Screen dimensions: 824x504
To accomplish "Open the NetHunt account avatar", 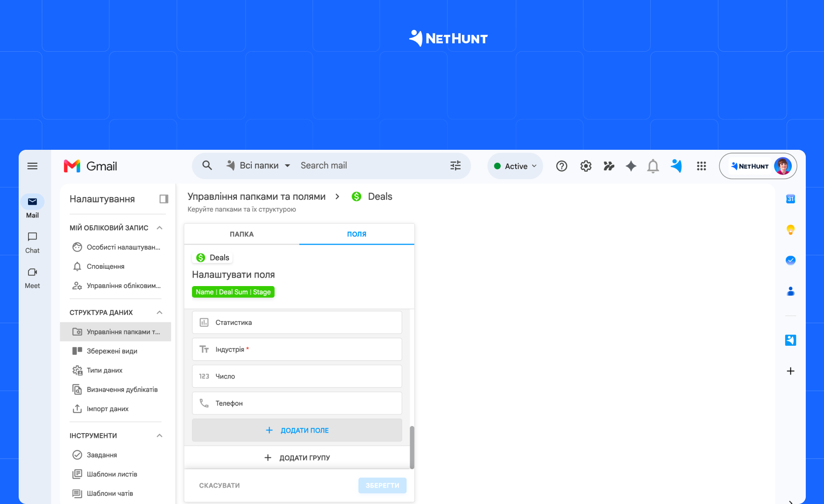I will (x=782, y=166).
